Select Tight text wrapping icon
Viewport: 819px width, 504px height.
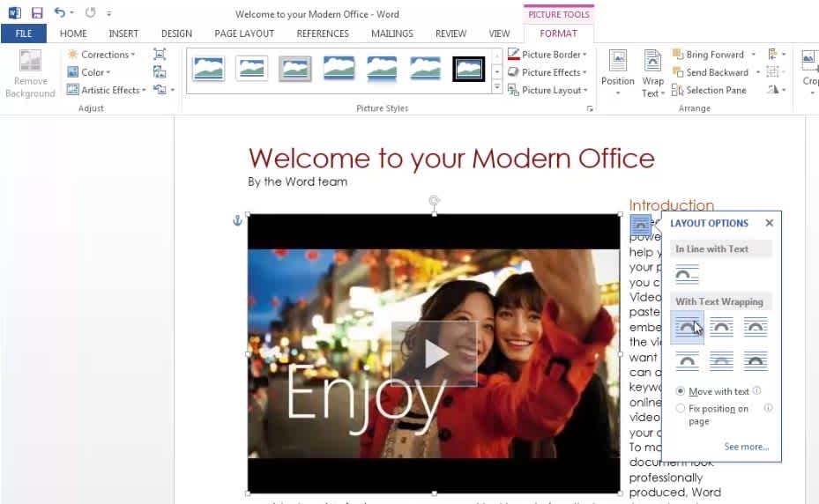pos(721,328)
